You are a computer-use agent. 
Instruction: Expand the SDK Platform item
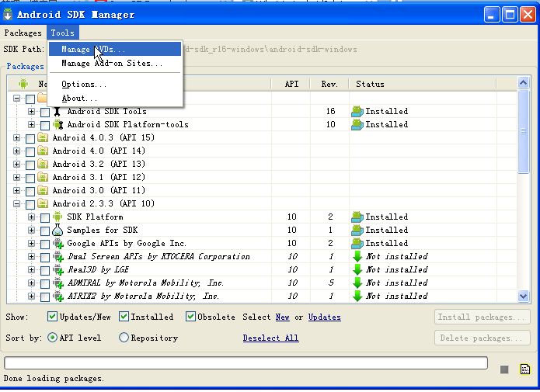31,217
